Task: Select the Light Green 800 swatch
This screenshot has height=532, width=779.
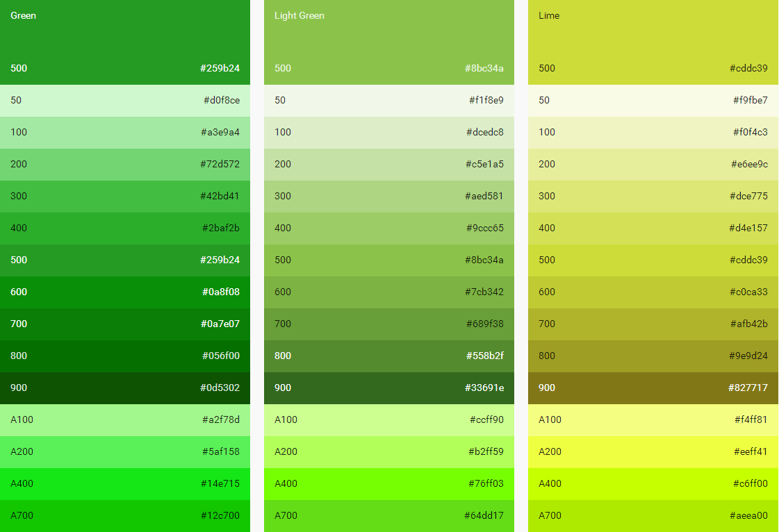Action: [389, 356]
